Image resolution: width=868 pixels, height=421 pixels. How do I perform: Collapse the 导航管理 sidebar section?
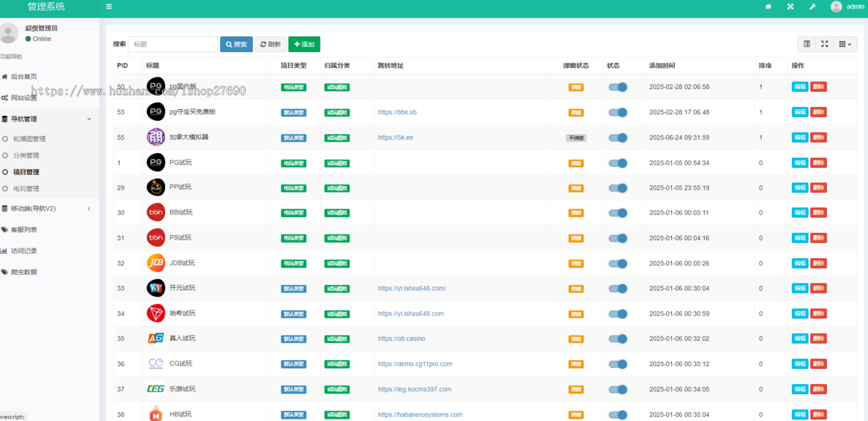click(49, 119)
